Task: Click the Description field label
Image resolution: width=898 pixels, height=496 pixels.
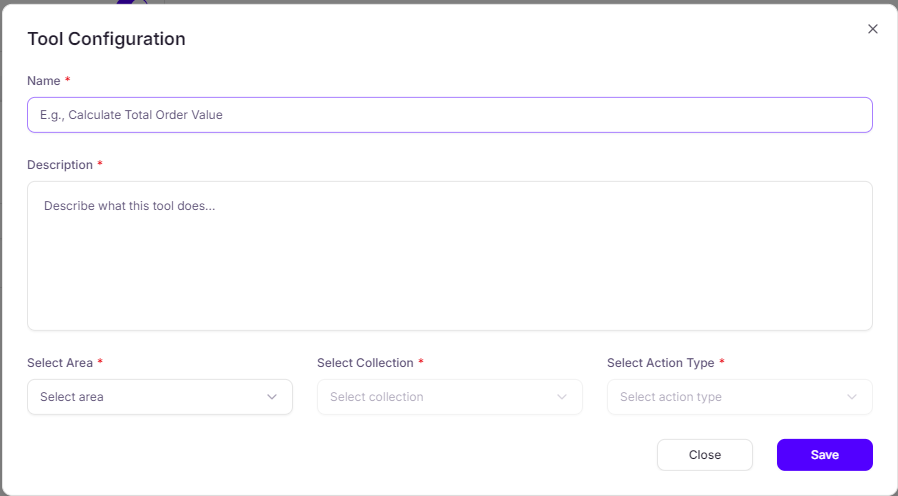Action: pos(60,165)
